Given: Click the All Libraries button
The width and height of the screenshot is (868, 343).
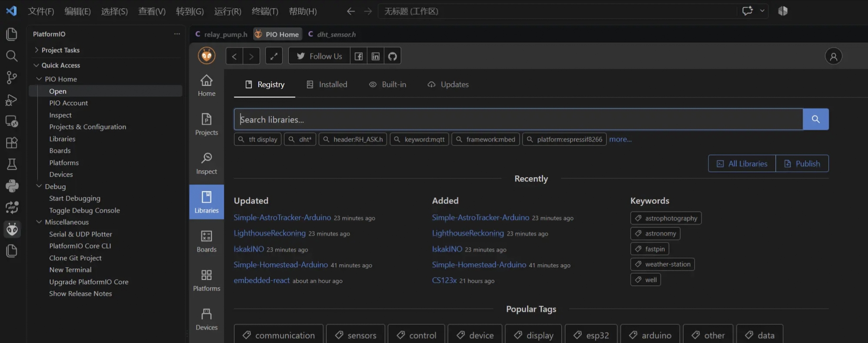Looking at the screenshot, I should pos(742,164).
